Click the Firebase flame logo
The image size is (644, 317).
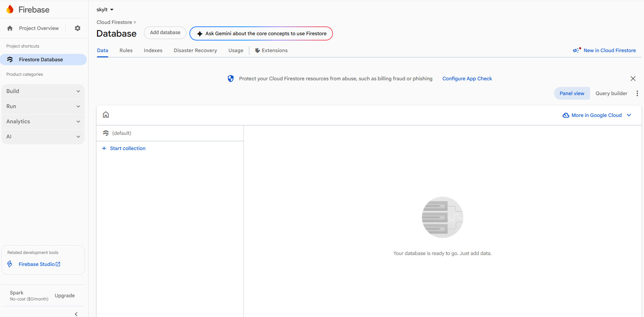[x=10, y=10]
